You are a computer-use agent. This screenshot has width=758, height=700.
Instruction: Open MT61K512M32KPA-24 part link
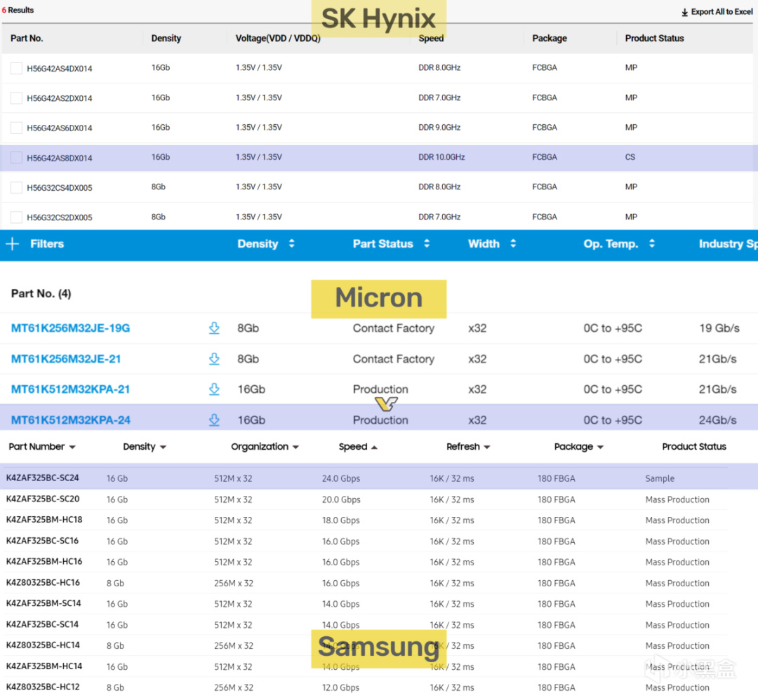(x=71, y=420)
